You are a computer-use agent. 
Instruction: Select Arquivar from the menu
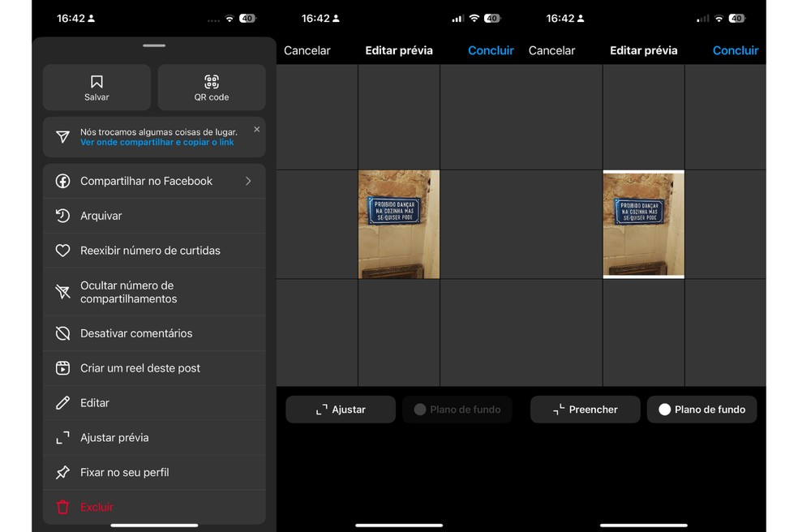101,216
